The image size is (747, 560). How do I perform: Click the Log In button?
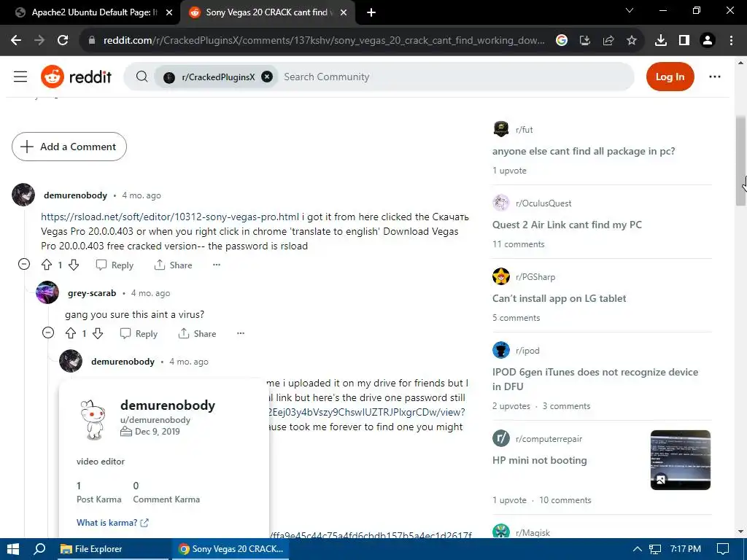670,77
